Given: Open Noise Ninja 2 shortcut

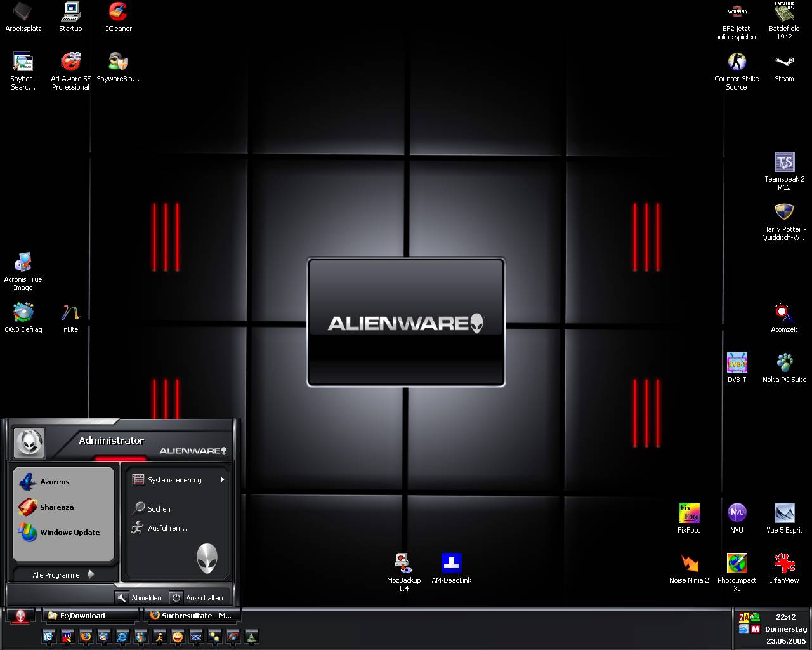Looking at the screenshot, I should tap(689, 569).
